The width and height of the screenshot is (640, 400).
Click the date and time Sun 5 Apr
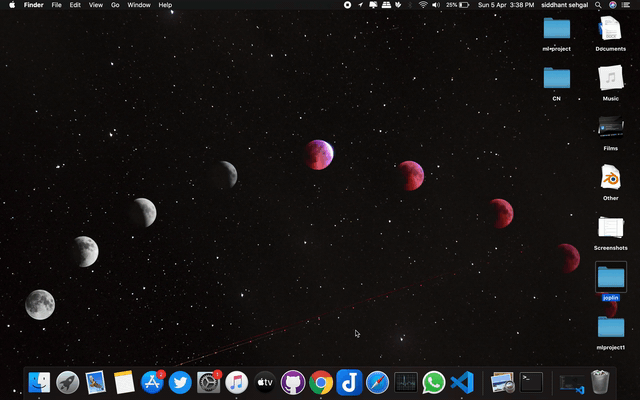pos(506,5)
